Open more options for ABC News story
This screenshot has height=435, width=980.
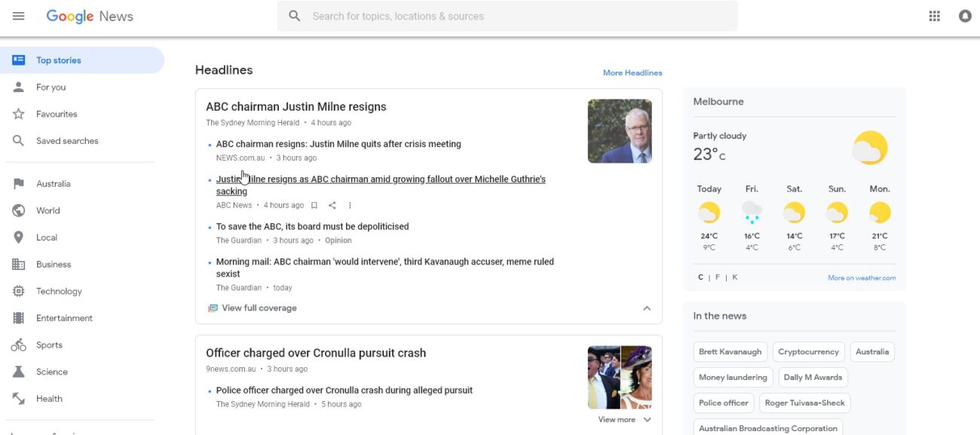click(x=350, y=205)
